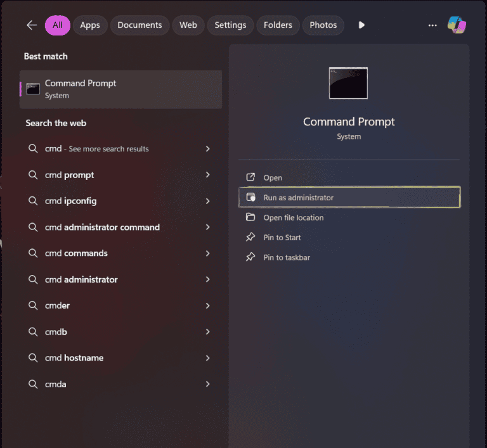Expand cmd administrator command chevron

coord(208,227)
